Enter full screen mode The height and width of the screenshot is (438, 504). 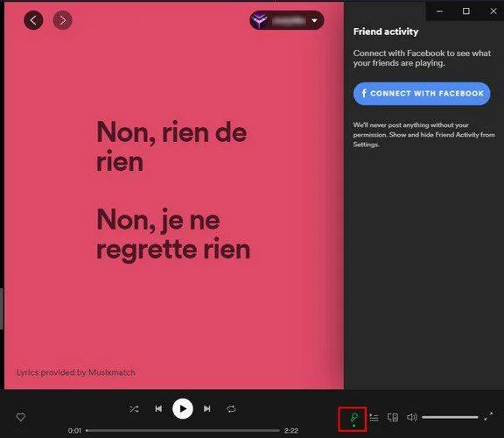(x=488, y=416)
